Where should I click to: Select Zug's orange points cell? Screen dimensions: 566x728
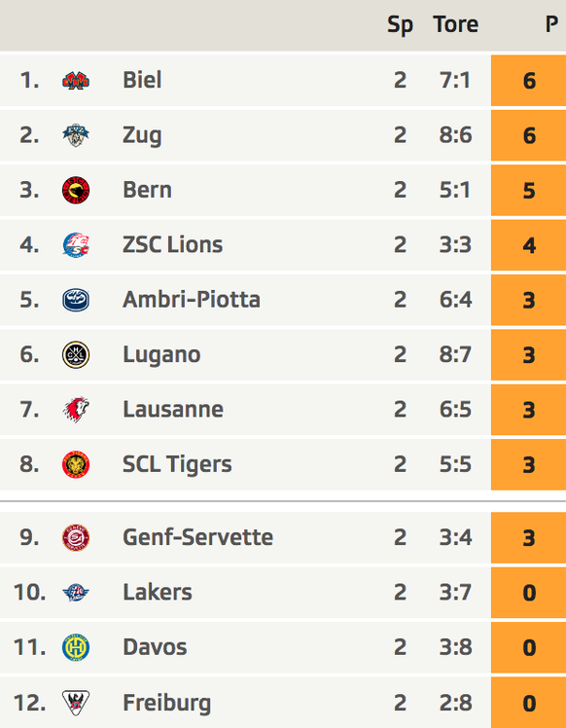(528, 135)
